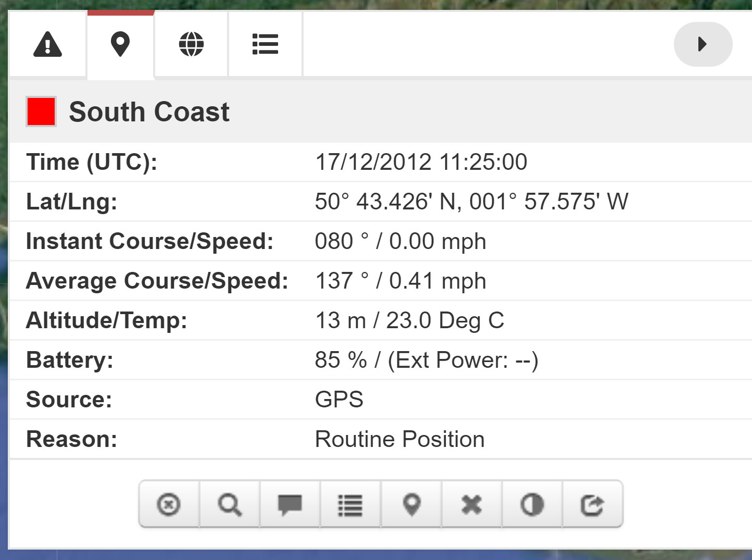752x560 pixels.
Task: Click the time value 17/12/2012 11:25:00
Action: coord(421,162)
